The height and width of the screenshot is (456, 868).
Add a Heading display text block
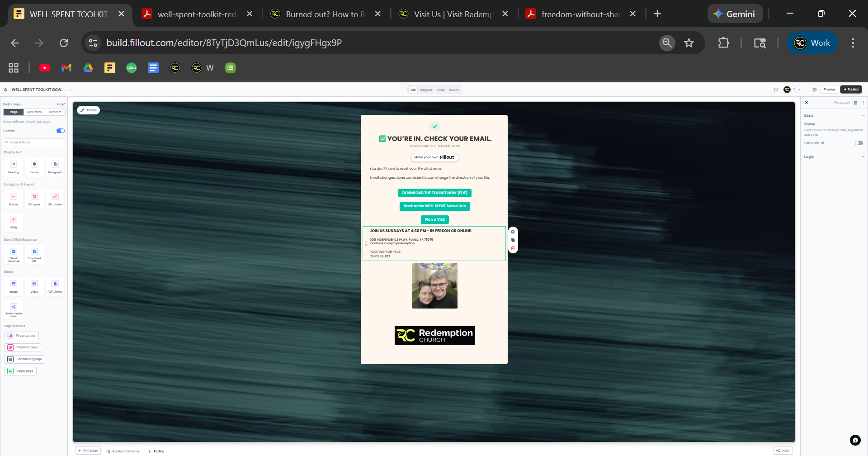click(x=14, y=166)
